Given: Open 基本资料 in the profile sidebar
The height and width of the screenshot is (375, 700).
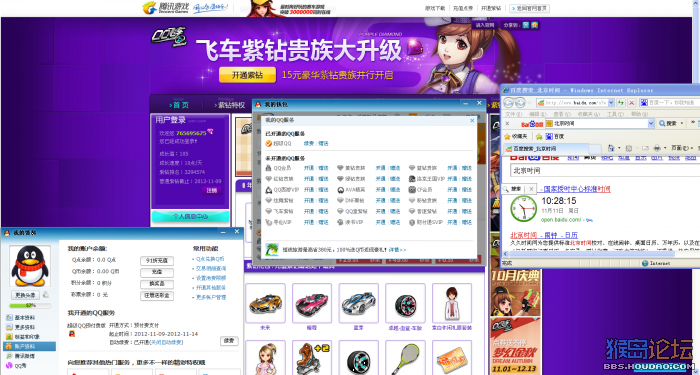Looking at the screenshot, I should pos(21,318).
